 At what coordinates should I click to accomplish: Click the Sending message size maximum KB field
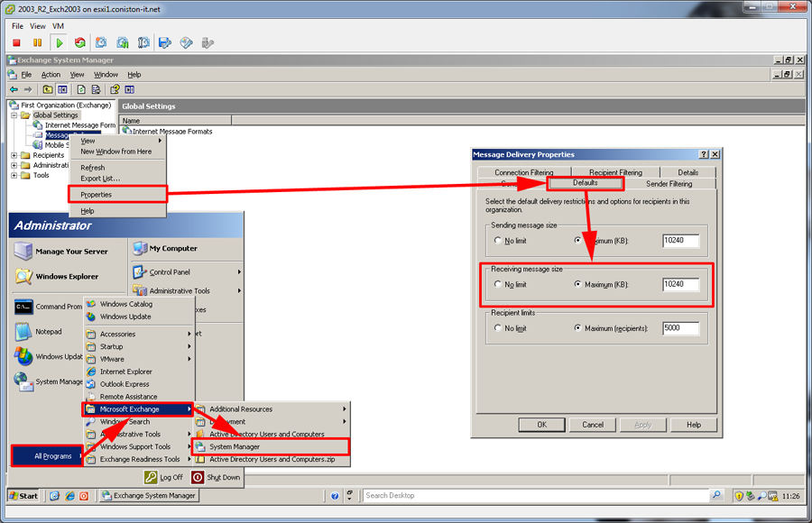[x=681, y=241]
